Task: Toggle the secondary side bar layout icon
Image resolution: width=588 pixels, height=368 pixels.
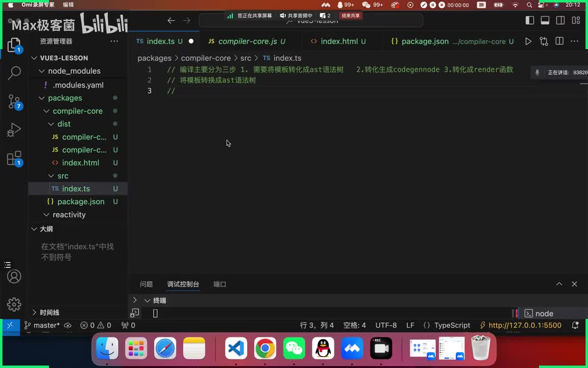Action: coord(560,20)
